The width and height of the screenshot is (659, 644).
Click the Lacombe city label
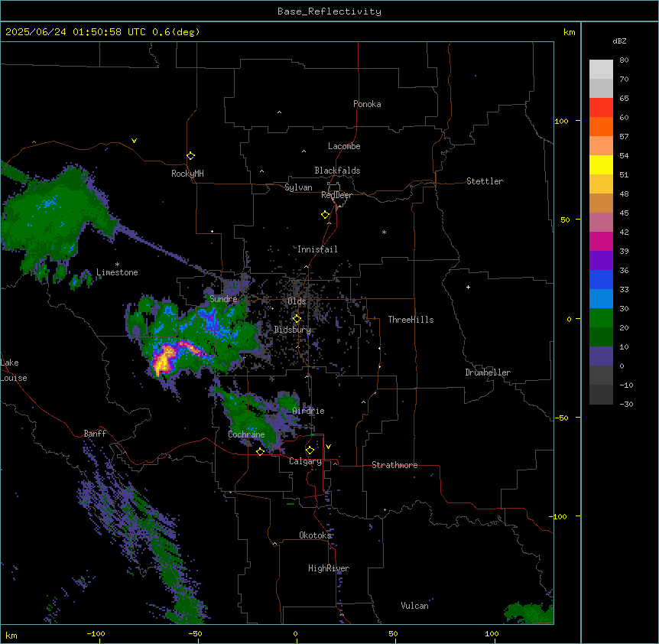(344, 146)
